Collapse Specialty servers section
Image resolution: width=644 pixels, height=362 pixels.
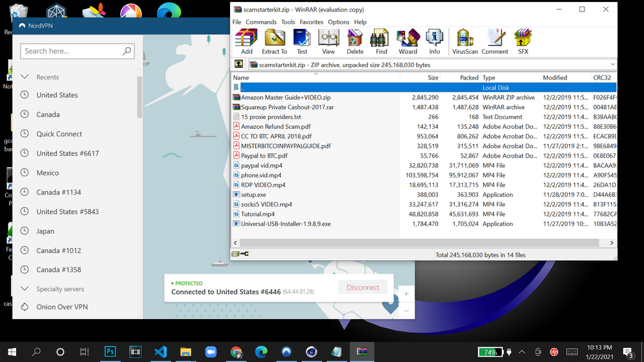click(24, 288)
